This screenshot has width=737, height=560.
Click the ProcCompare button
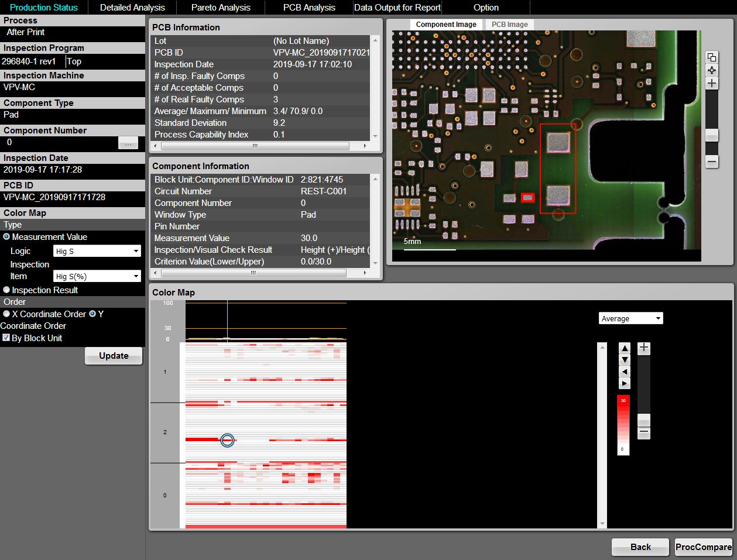(x=703, y=547)
